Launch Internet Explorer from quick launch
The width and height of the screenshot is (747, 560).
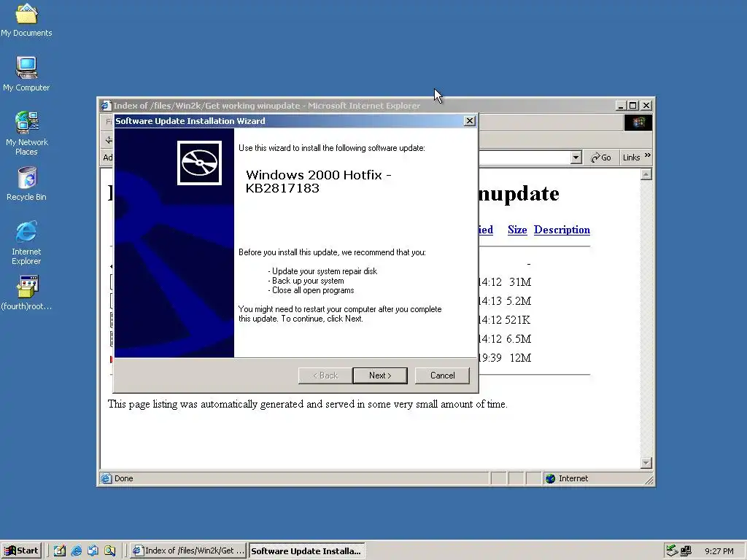(76, 551)
